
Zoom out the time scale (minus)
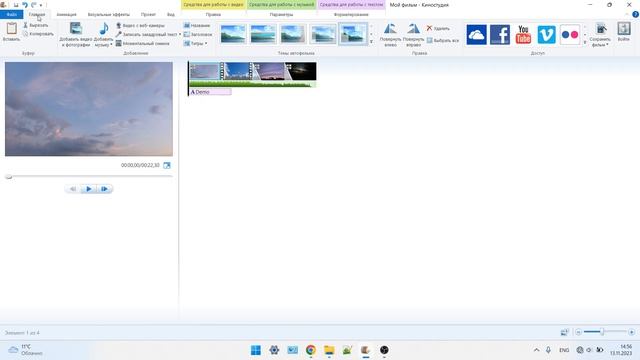tap(578, 332)
